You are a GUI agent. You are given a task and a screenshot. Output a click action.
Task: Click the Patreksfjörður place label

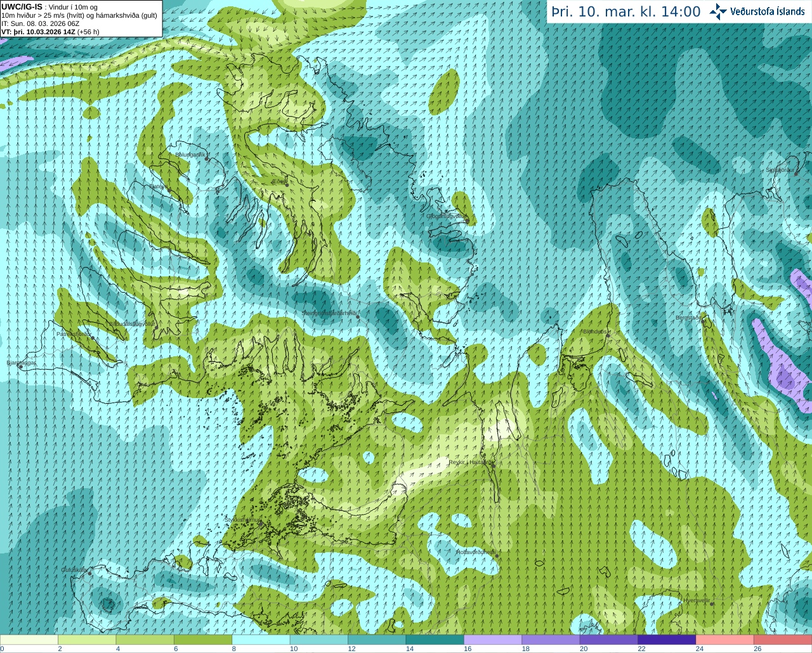(74, 333)
